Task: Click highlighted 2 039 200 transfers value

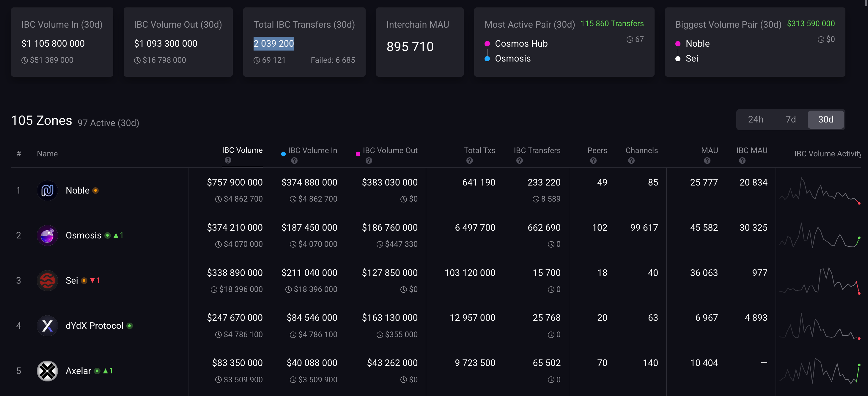Action: [273, 43]
